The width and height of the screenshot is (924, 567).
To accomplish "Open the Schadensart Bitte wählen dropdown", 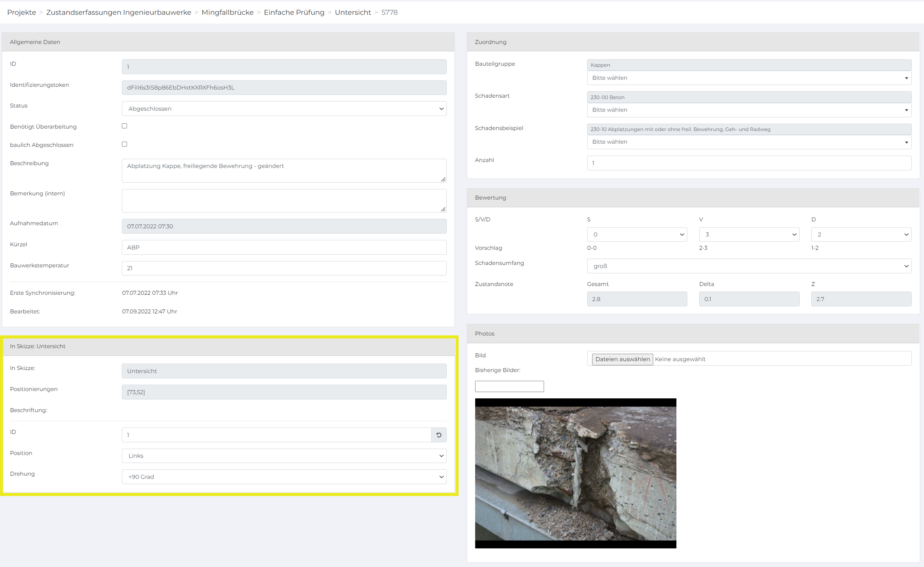I will click(x=749, y=110).
